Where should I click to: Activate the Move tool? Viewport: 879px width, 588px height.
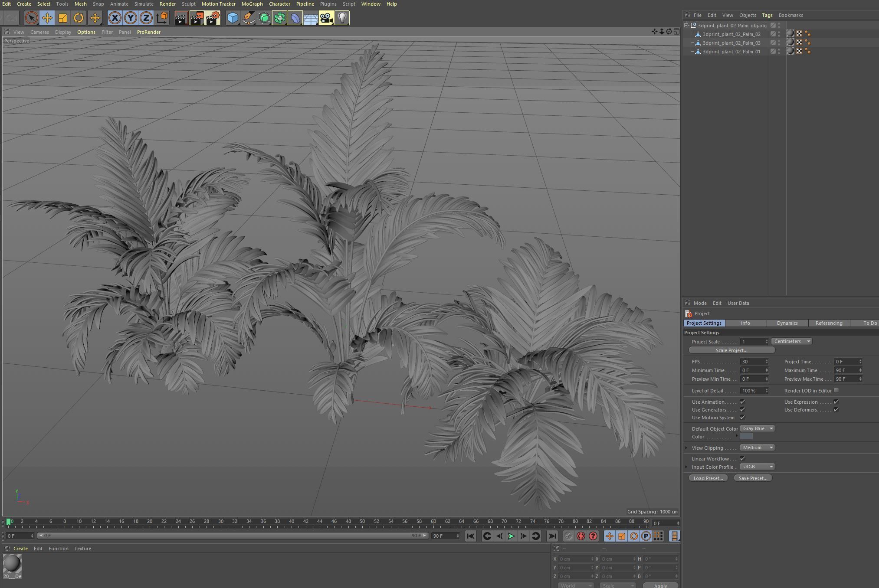pyautogui.click(x=47, y=18)
